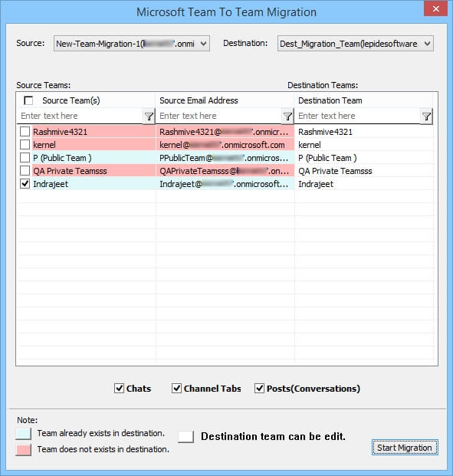Uncheck the Indrajeet team checkbox
This screenshot has height=476, width=453.
(25, 184)
